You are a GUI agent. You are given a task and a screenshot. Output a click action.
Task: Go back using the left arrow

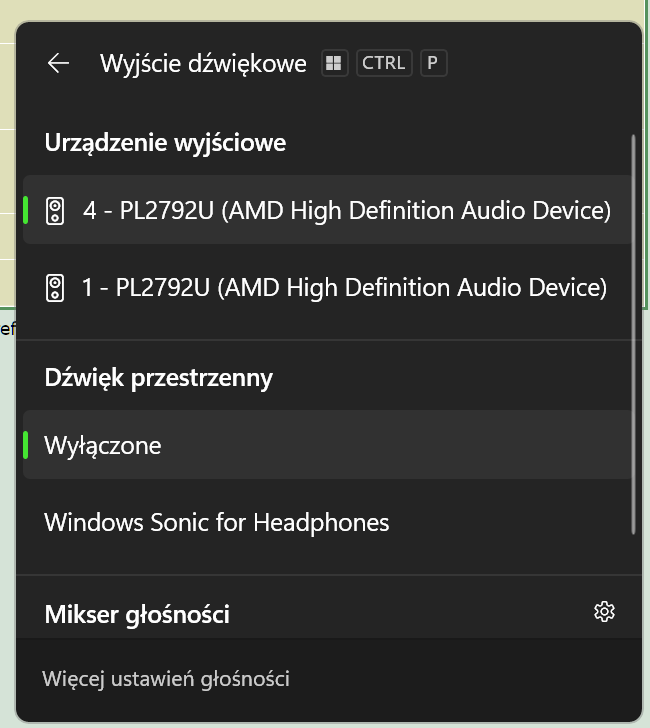(58, 63)
